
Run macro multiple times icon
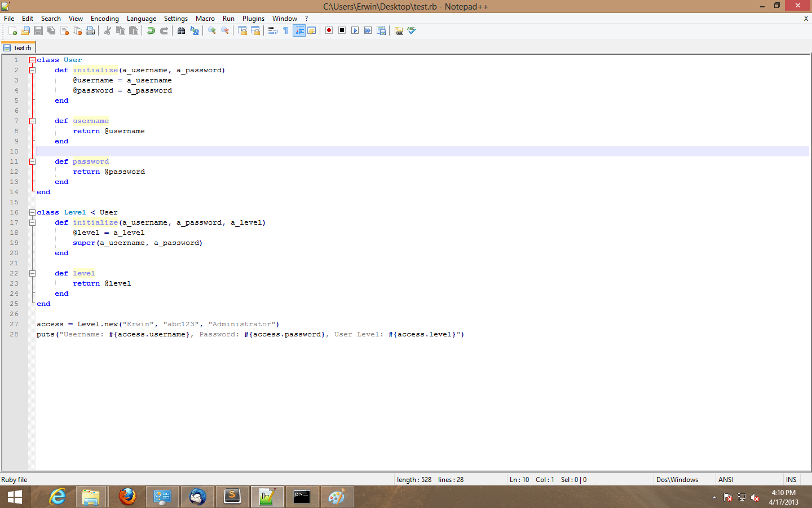[368, 30]
